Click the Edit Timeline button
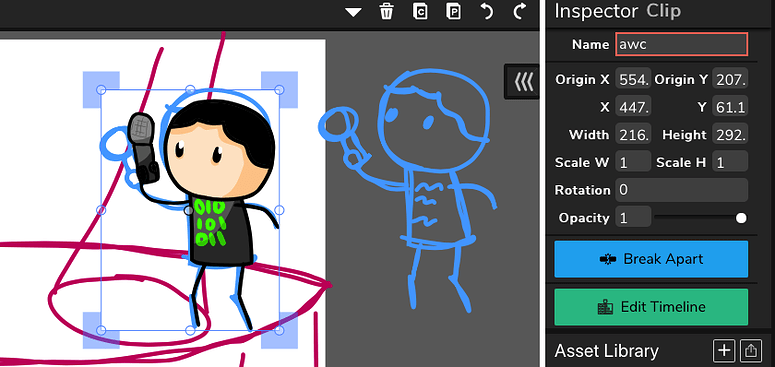This screenshot has width=775, height=367. 651,307
